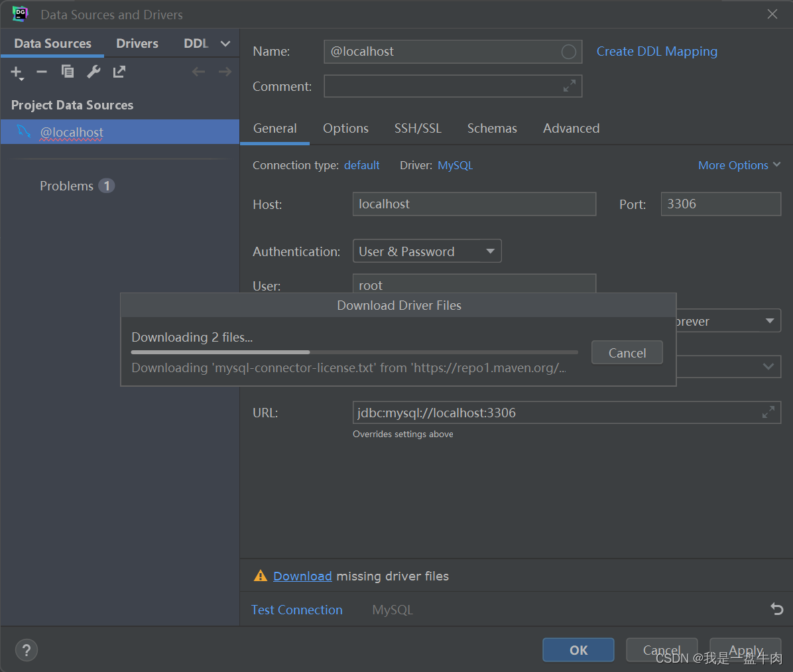Cancel the driver files download

coord(627,353)
